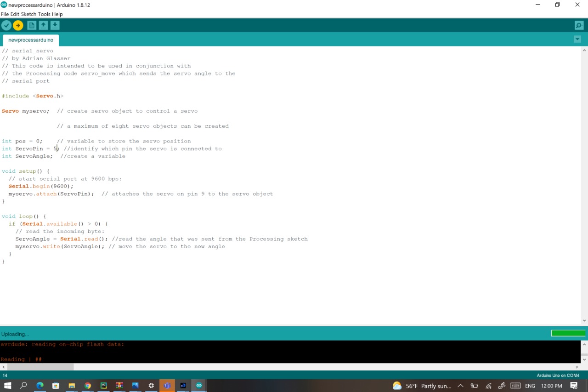Open the Help menu
The image size is (588, 392).
click(57, 14)
